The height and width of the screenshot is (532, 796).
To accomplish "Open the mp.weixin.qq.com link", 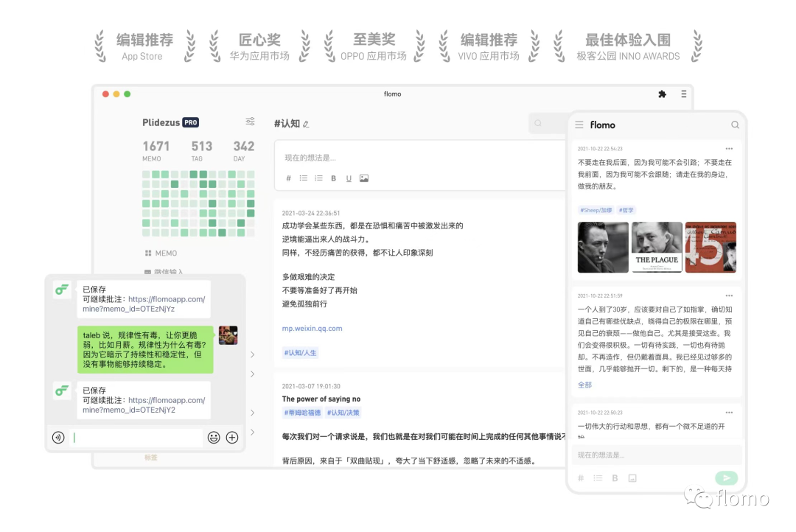I will pyautogui.click(x=313, y=329).
